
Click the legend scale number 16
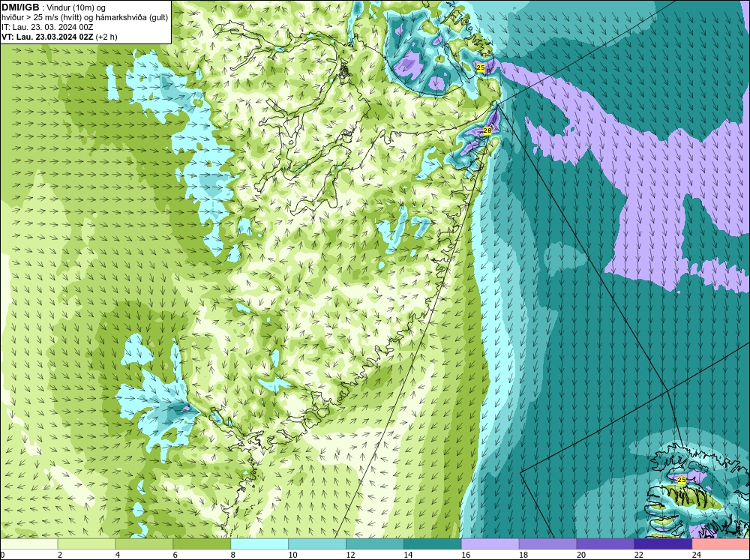466,555
